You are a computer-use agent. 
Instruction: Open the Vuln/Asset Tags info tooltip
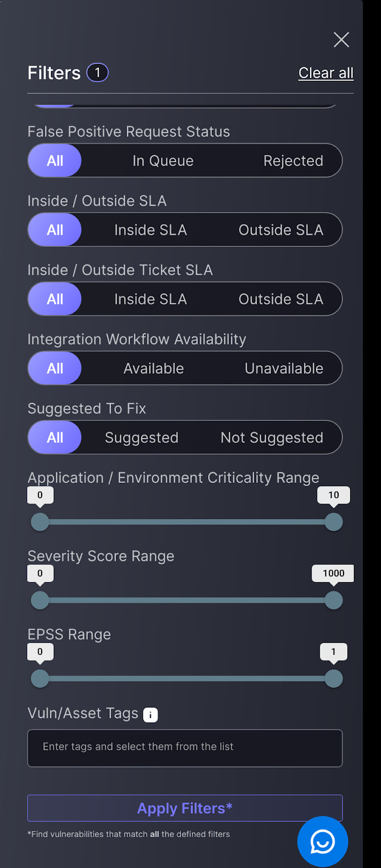[150, 714]
